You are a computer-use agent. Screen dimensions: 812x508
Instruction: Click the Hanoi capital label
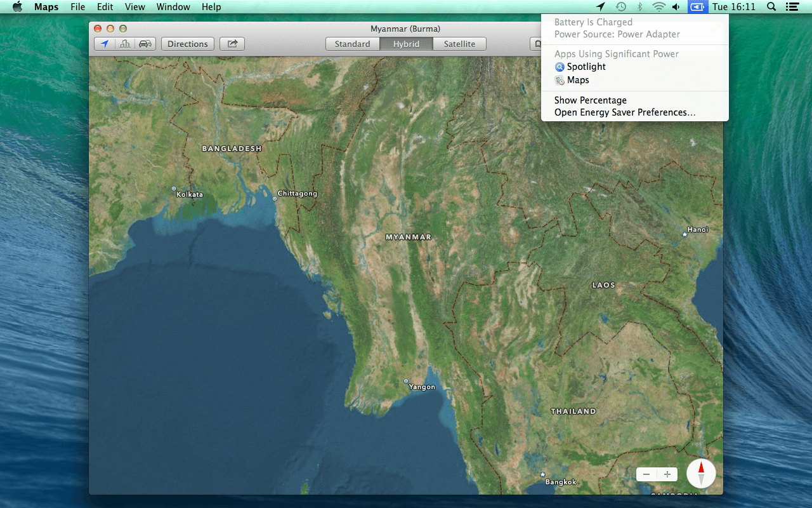coord(698,230)
